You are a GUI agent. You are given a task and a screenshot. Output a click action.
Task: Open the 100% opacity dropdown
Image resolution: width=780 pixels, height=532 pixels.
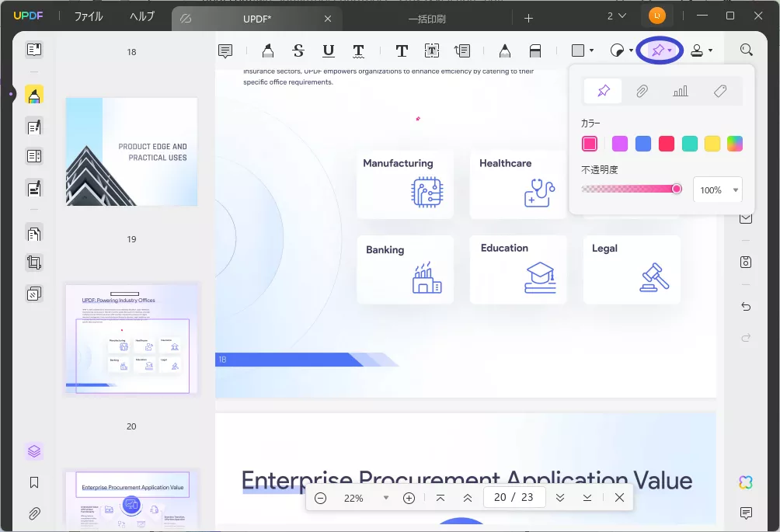[718, 190]
